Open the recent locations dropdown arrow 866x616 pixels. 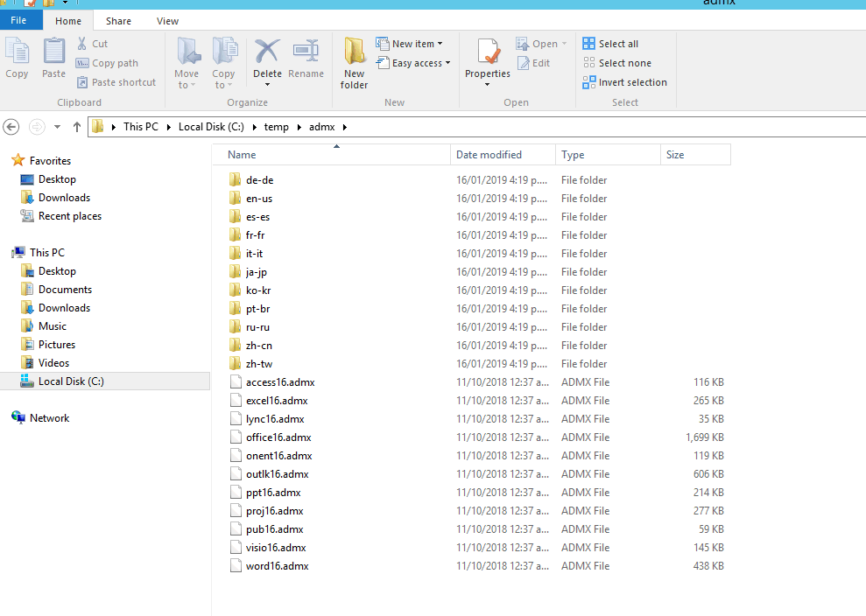(58, 127)
